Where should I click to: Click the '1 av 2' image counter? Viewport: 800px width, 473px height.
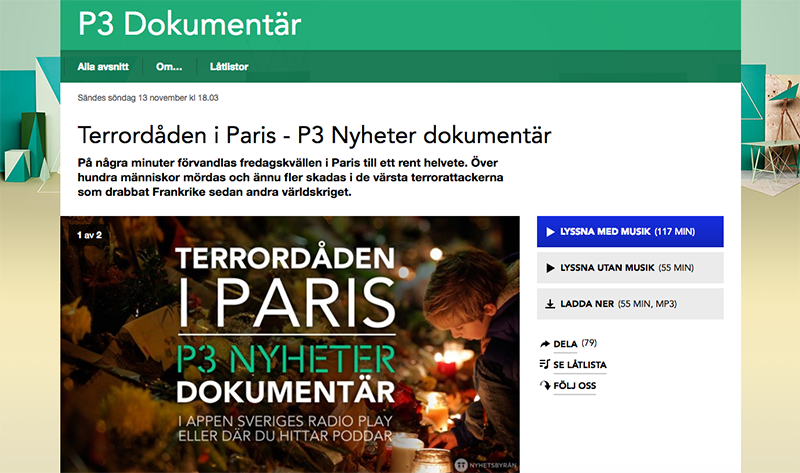tap(89, 235)
